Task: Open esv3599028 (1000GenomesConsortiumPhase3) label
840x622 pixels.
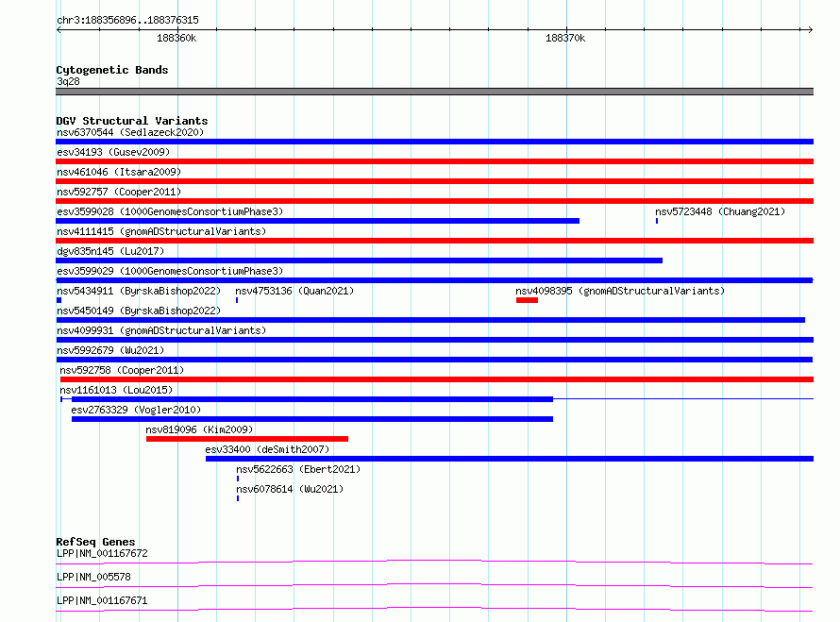Action: pyautogui.click(x=170, y=211)
